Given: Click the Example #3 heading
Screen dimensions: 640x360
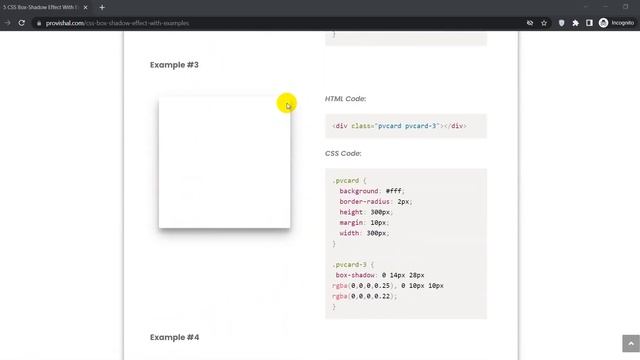Looking at the screenshot, I should [x=174, y=65].
